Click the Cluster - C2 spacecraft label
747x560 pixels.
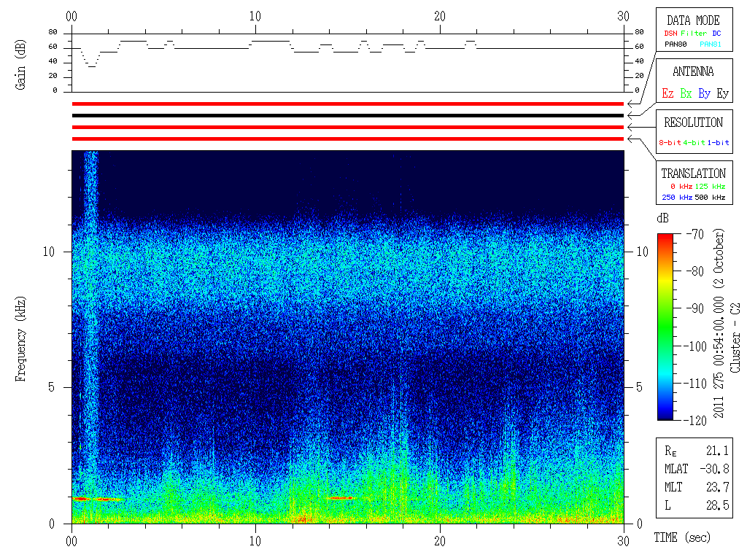735,338
